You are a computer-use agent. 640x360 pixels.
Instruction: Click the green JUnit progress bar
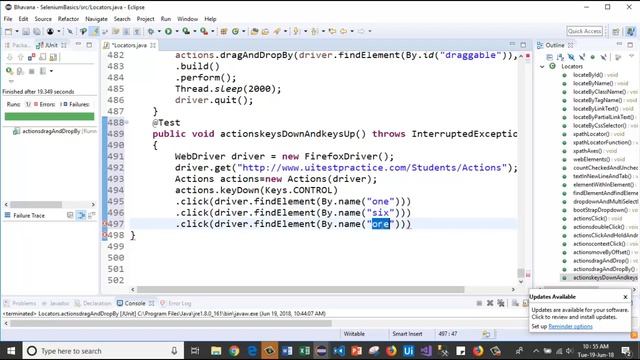coord(49,117)
